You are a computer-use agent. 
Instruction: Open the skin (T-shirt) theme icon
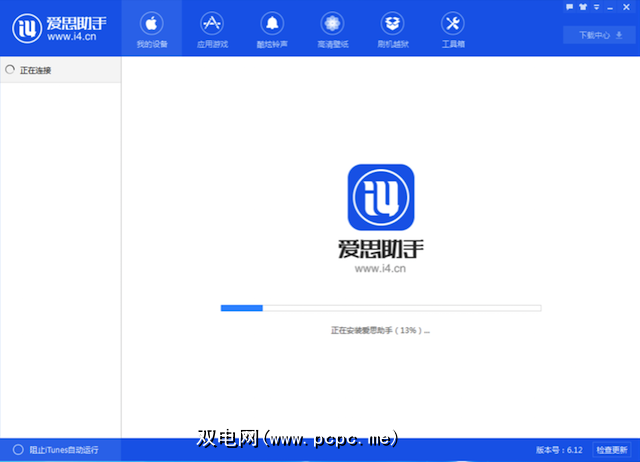(x=583, y=7)
